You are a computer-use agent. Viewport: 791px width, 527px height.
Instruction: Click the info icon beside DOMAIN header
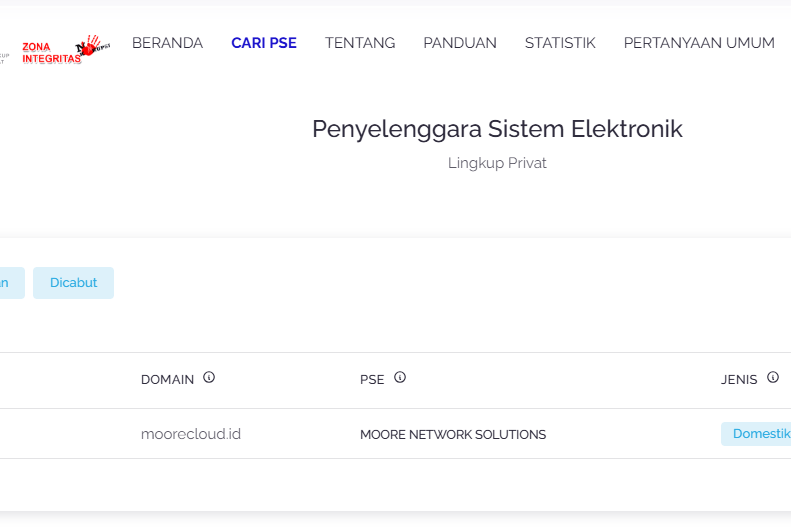coord(209,378)
